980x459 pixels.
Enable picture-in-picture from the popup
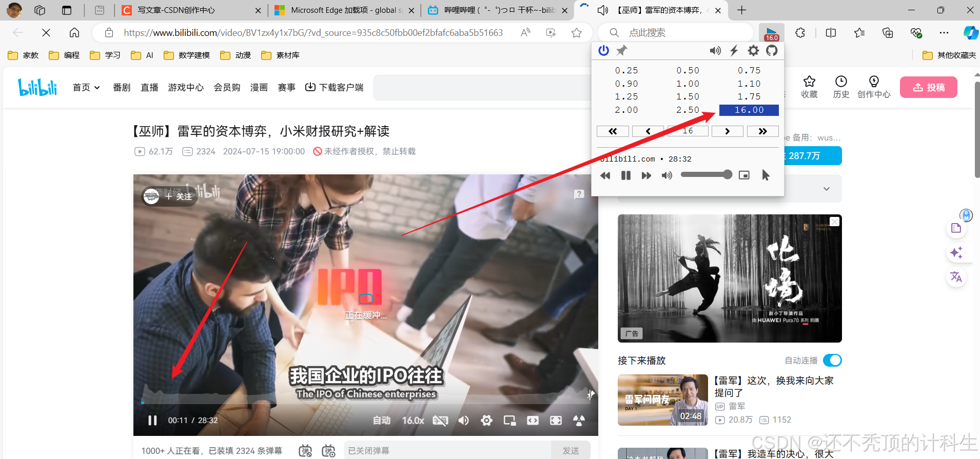(x=744, y=175)
